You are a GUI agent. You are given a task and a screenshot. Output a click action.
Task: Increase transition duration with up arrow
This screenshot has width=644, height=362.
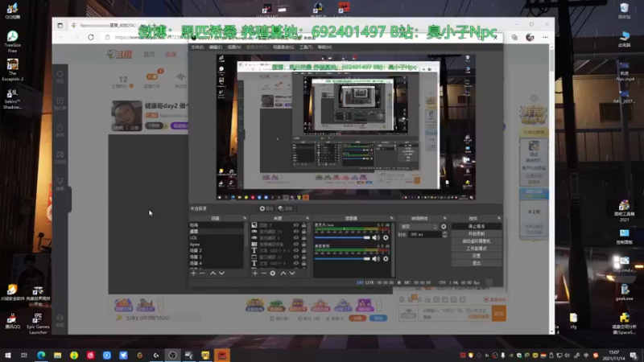click(x=444, y=232)
